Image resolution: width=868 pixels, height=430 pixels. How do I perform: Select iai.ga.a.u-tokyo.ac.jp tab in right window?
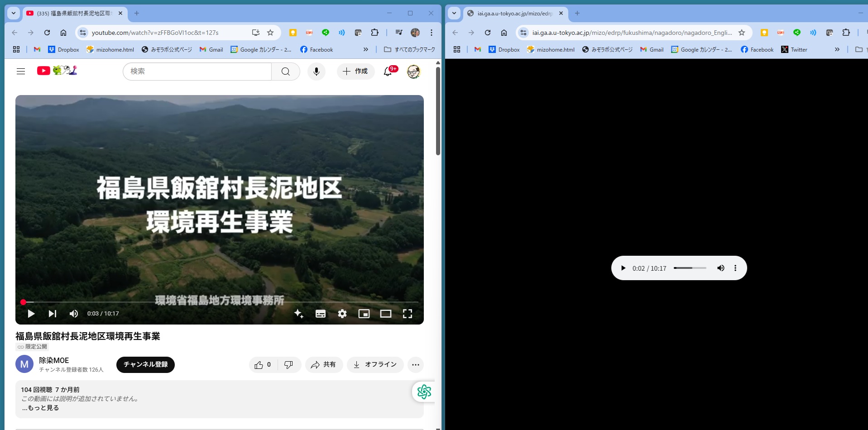(516, 14)
